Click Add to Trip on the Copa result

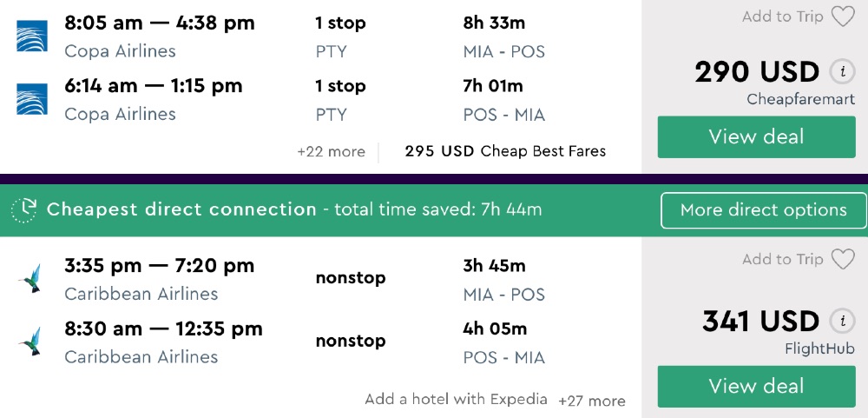(x=782, y=17)
